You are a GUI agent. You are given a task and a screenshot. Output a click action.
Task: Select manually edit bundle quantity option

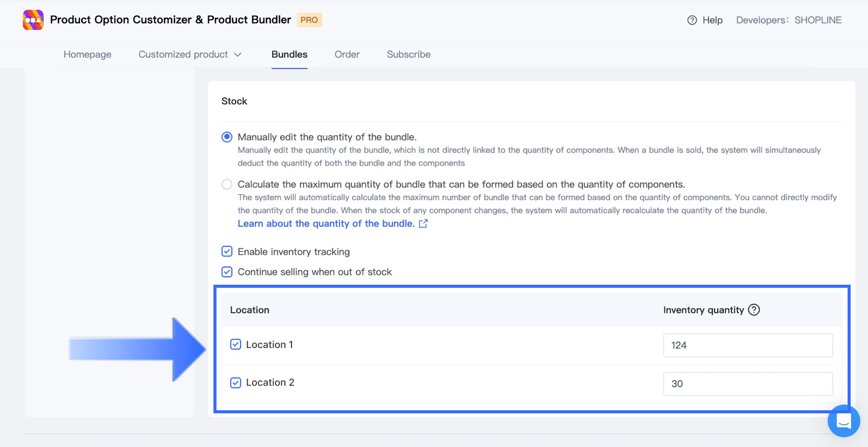227,137
